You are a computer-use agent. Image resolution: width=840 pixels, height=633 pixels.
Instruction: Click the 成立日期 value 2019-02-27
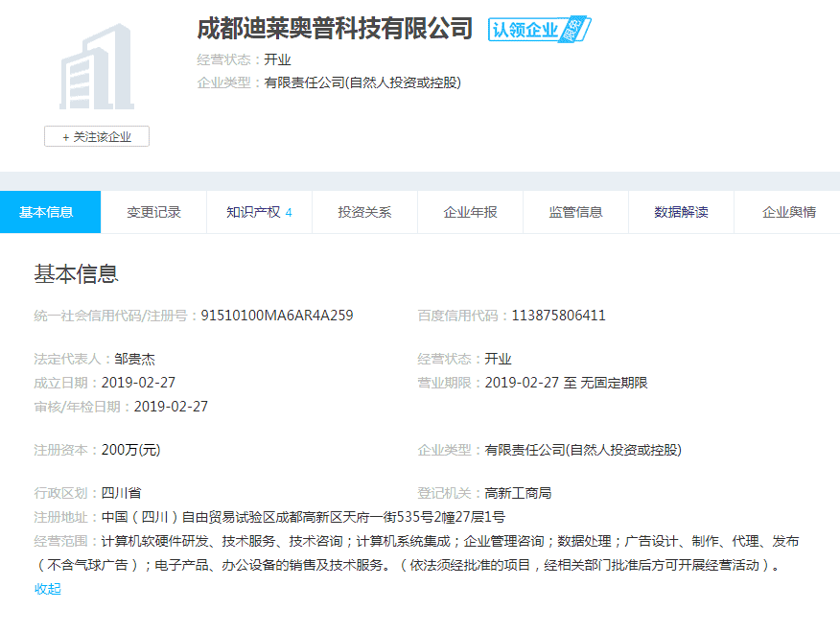point(138,383)
